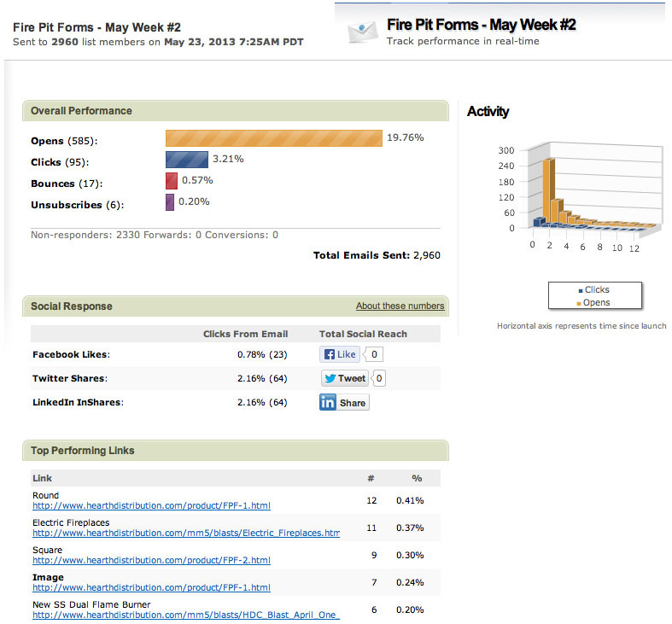The image size is (672, 624).
Task: Click the blue Clicks legend swatch
Action: point(581,290)
